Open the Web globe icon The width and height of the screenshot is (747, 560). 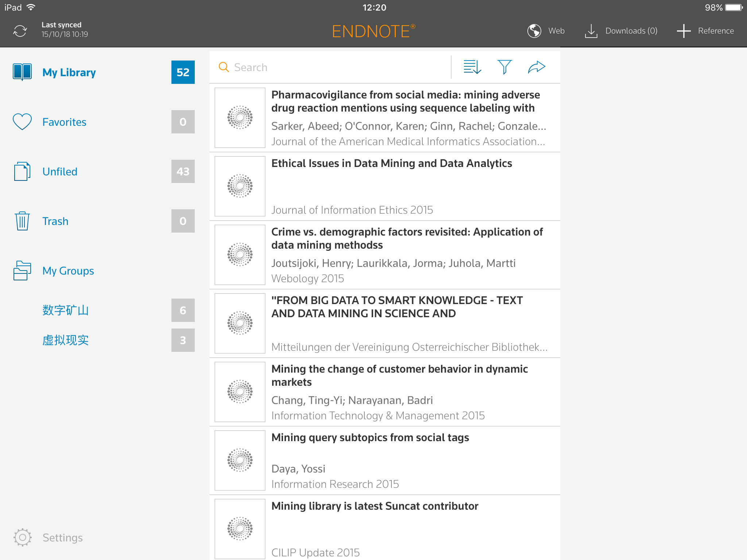(534, 31)
